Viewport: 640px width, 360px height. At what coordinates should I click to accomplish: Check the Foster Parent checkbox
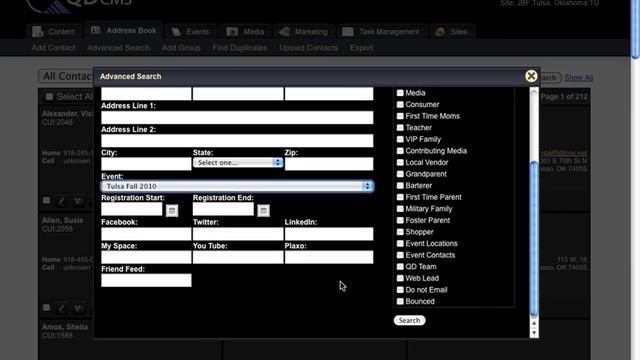pyautogui.click(x=400, y=220)
